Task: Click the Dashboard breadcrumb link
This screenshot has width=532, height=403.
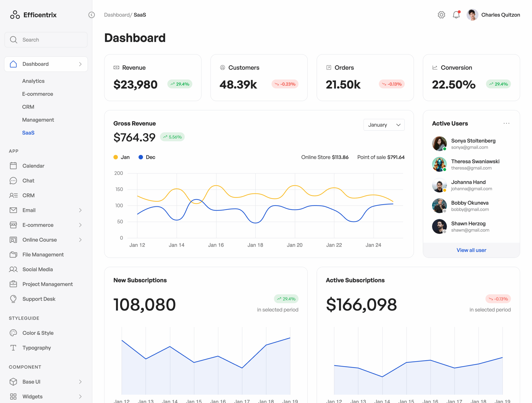Action: pos(117,15)
